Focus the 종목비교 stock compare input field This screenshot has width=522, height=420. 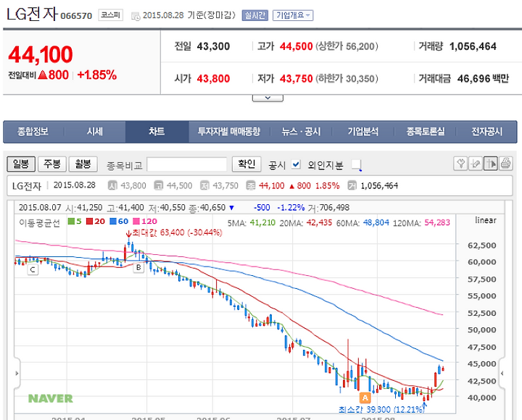click(187, 164)
